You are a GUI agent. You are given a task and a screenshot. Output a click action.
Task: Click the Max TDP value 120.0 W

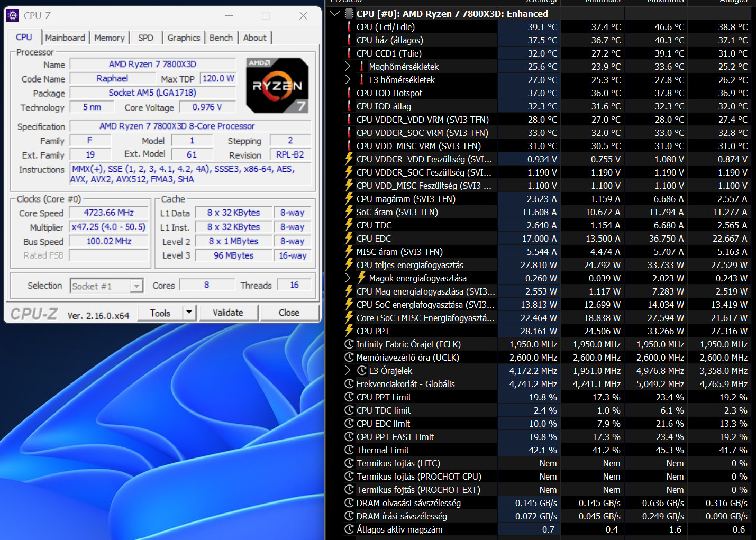tap(218, 78)
